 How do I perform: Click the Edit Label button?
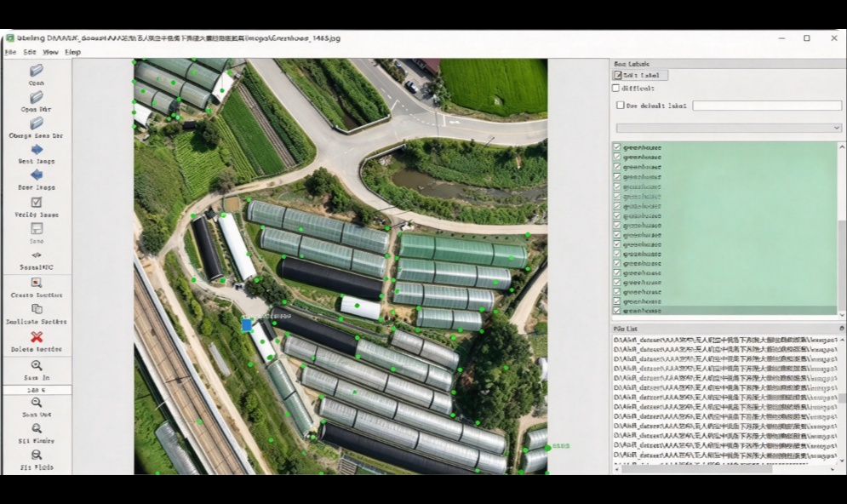[639, 75]
